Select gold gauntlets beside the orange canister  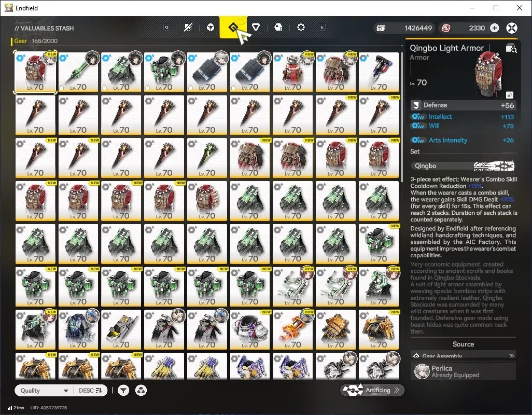pos(336,329)
